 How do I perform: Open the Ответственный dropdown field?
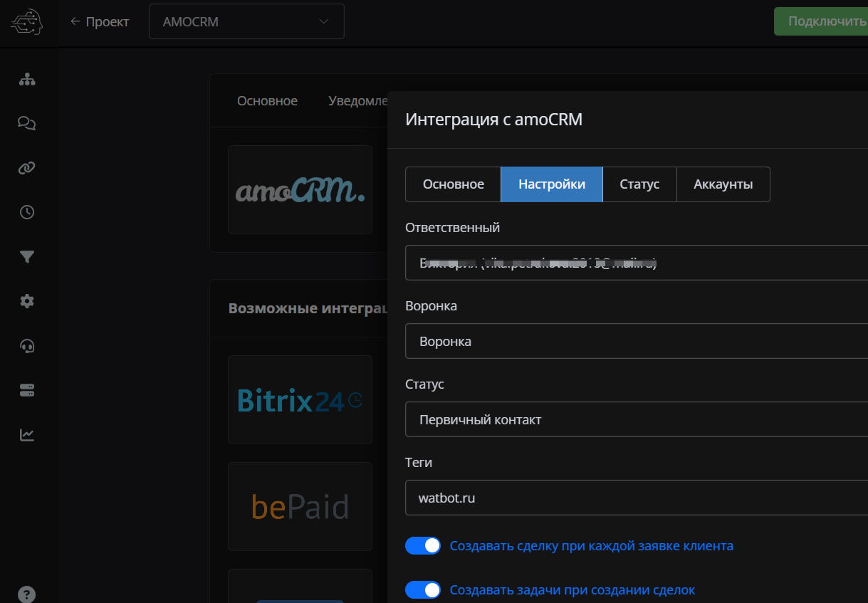pyautogui.click(x=635, y=263)
